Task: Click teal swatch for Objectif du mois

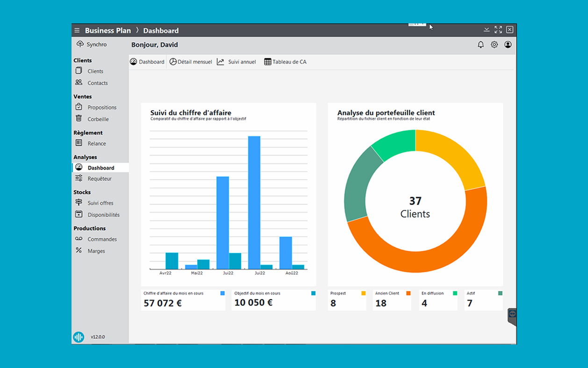Action: [313, 293]
